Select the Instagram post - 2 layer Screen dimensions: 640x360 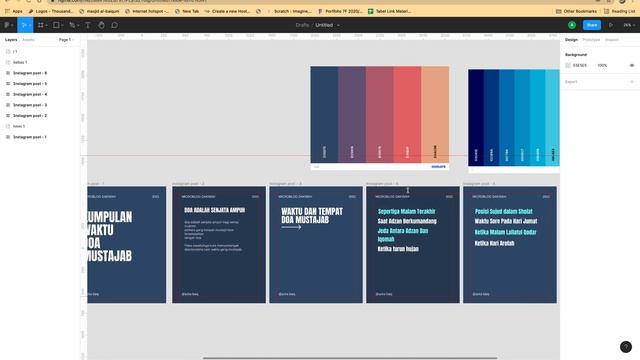click(x=40, y=116)
